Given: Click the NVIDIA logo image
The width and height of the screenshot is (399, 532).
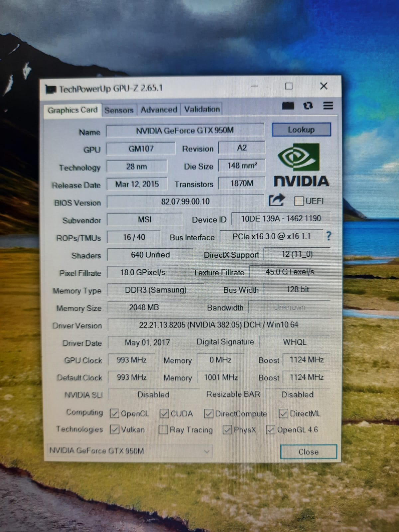Looking at the screenshot, I should point(301,165).
